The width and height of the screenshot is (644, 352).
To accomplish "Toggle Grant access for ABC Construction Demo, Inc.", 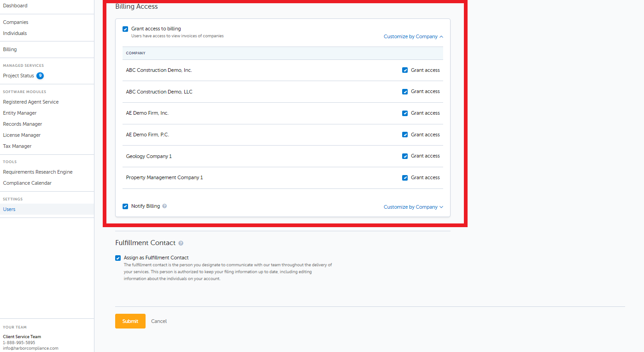I will (405, 70).
